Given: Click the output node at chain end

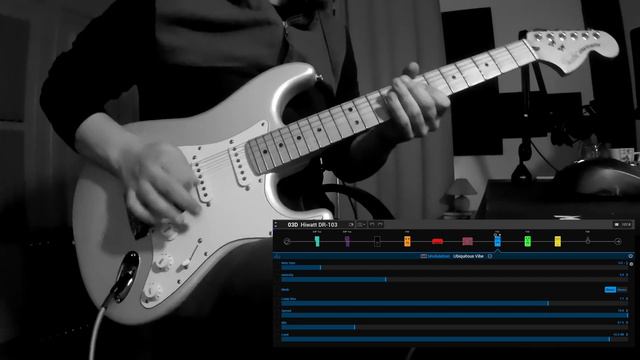Looking at the screenshot, I should click(618, 242).
